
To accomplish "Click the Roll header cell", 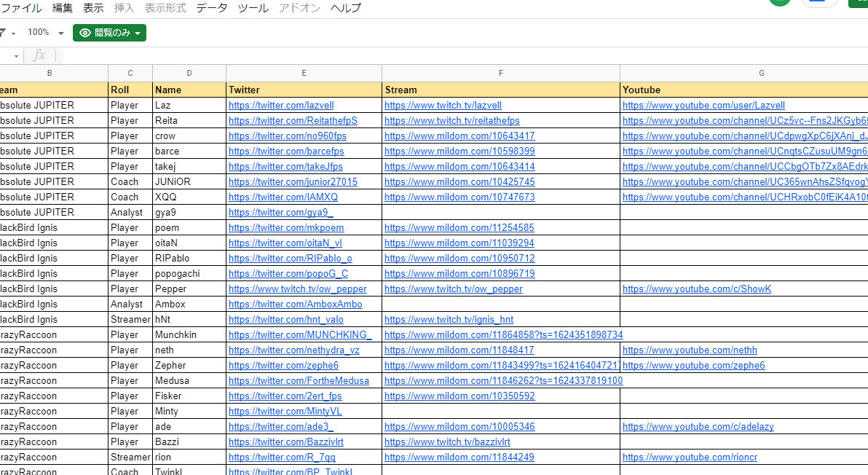I will point(130,90).
